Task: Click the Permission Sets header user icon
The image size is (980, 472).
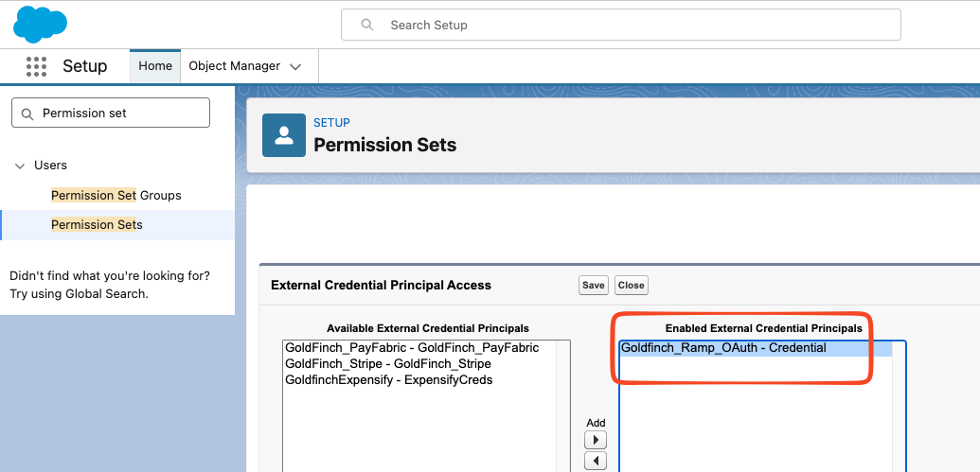Action: click(x=284, y=135)
